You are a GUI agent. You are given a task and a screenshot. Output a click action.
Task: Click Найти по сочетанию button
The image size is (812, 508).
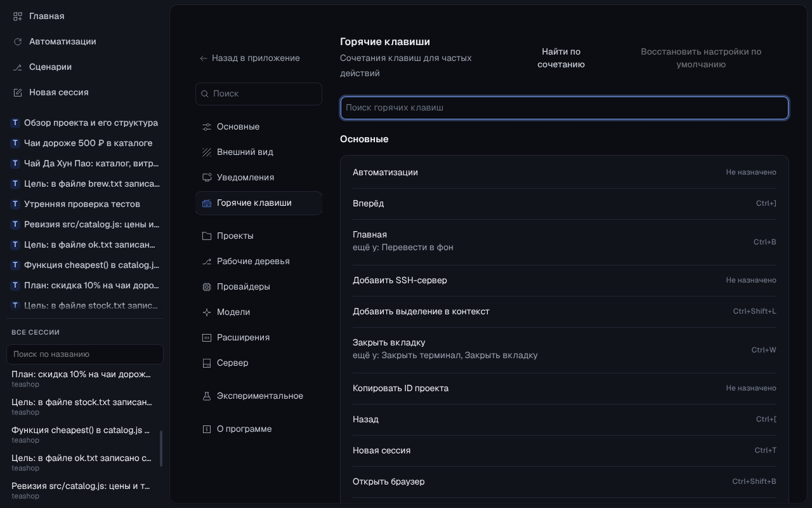[561, 58]
